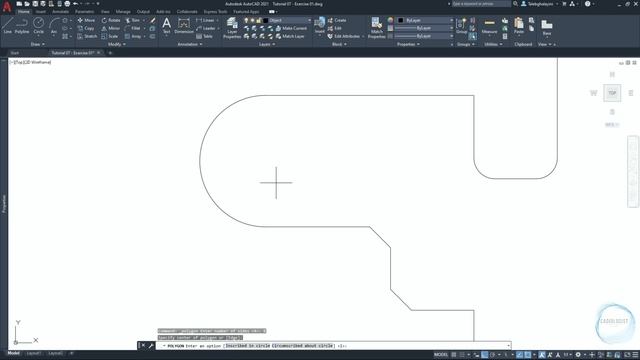Activate the Fillet command
This screenshot has height=360, width=640.
(133, 28)
